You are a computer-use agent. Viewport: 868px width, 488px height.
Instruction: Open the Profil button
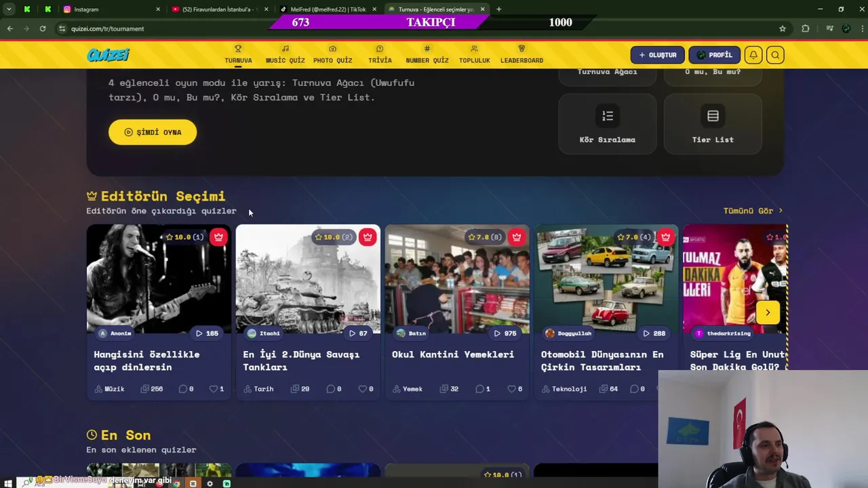coord(714,55)
